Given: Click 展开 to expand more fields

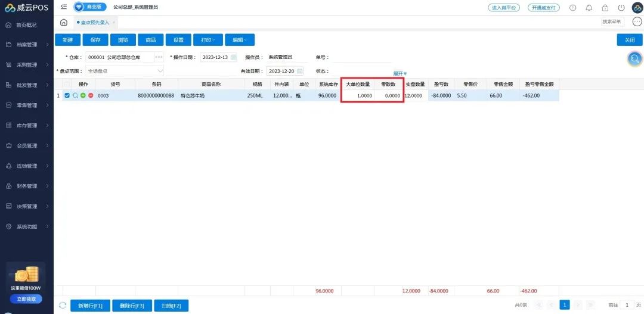Looking at the screenshot, I should click(400, 74).
